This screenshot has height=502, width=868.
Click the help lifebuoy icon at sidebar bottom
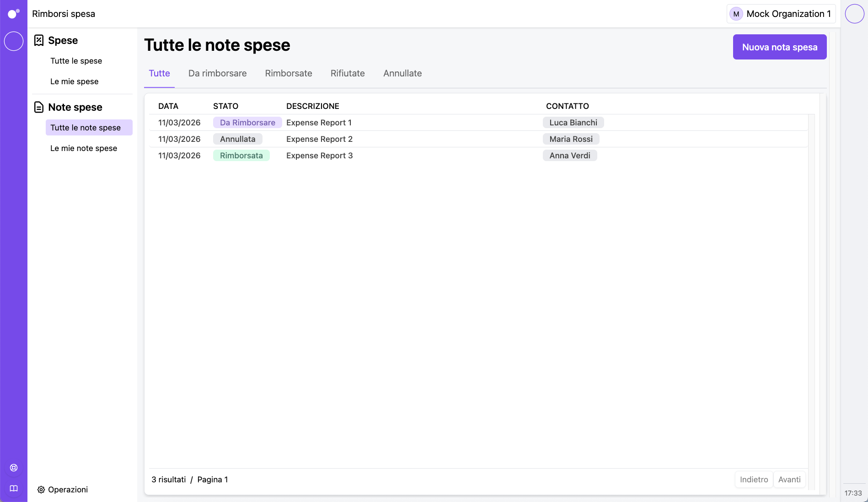(13, 467)
